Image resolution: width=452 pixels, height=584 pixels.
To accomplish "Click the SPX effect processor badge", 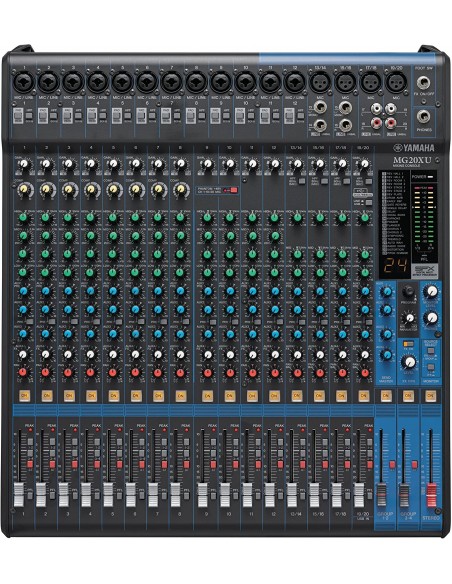I will click(424, 270).
